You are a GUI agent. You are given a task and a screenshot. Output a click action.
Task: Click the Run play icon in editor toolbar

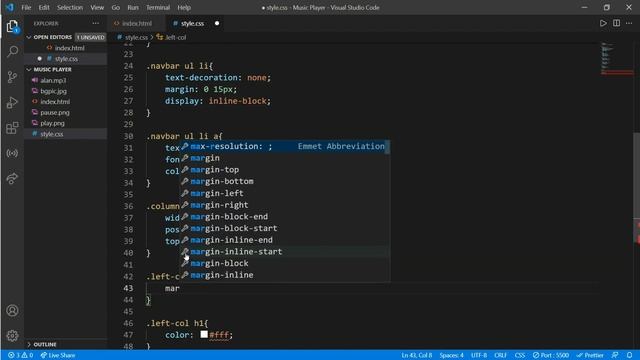tap(603, 23)
